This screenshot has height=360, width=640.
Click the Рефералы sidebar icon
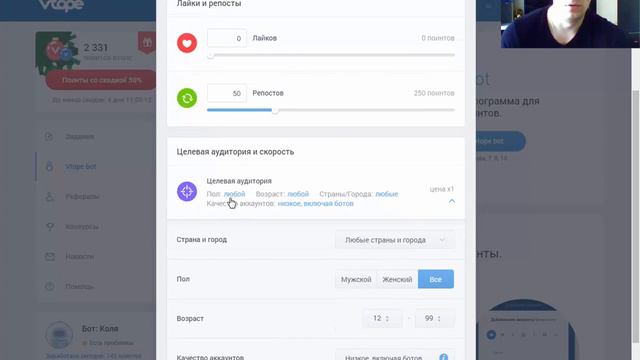click(x=49, y=196)
